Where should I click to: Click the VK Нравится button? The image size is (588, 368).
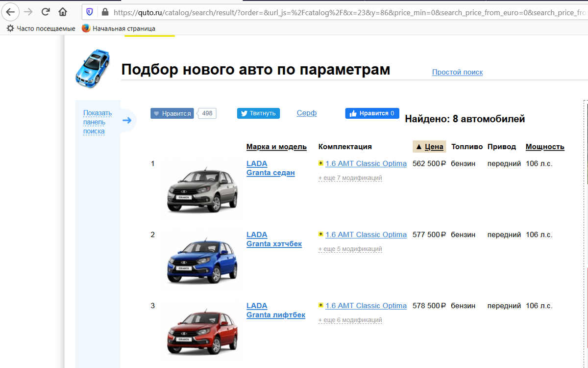click(x=172, y=113)
